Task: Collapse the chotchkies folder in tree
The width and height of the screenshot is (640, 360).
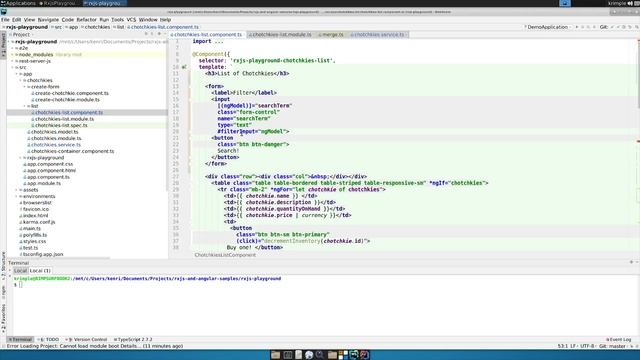Action: (x=20, y=80)
